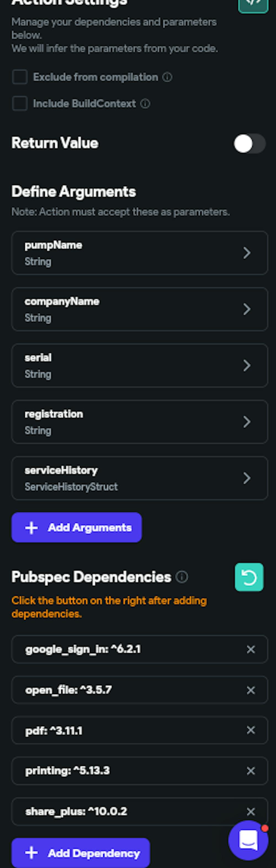
Task: Expand the companyName argument
Action: [x=247, y=309]
